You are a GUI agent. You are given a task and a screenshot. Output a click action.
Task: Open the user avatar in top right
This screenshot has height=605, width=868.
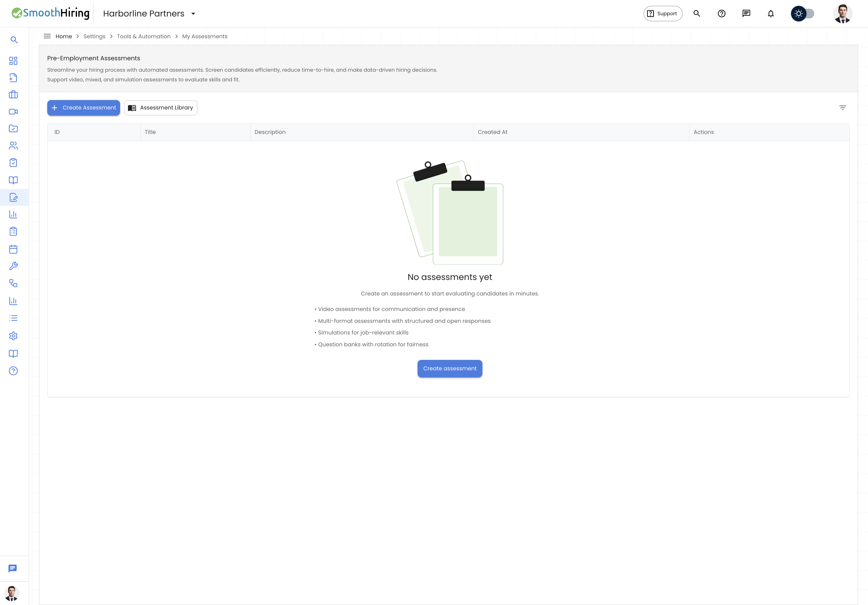843,14
